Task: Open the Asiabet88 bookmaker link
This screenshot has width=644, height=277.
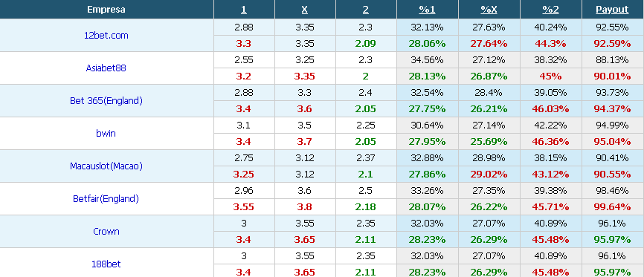Action: [x=106, y=68]
